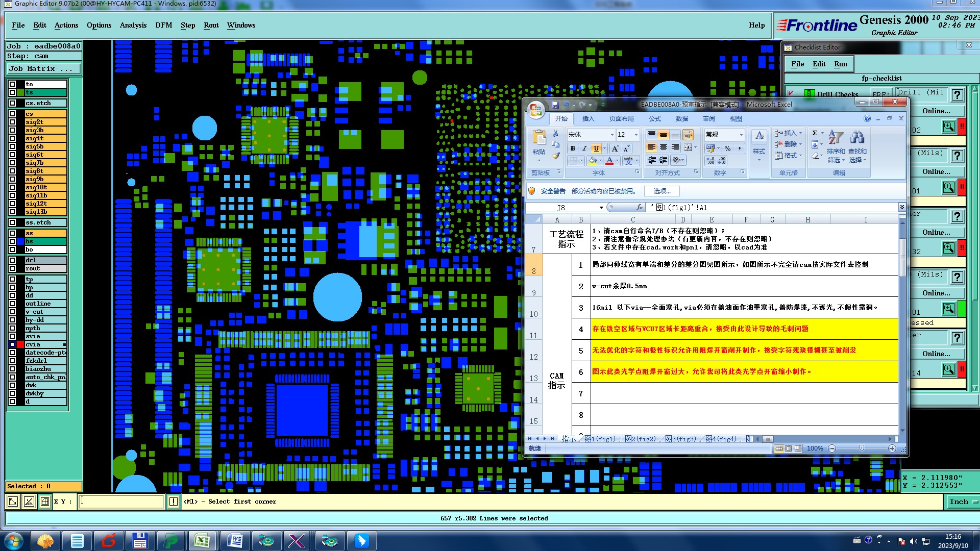This screenshot has height=551, width=980.
Task: Click the Excel fill color bucket icon
Action: (593, 161)
